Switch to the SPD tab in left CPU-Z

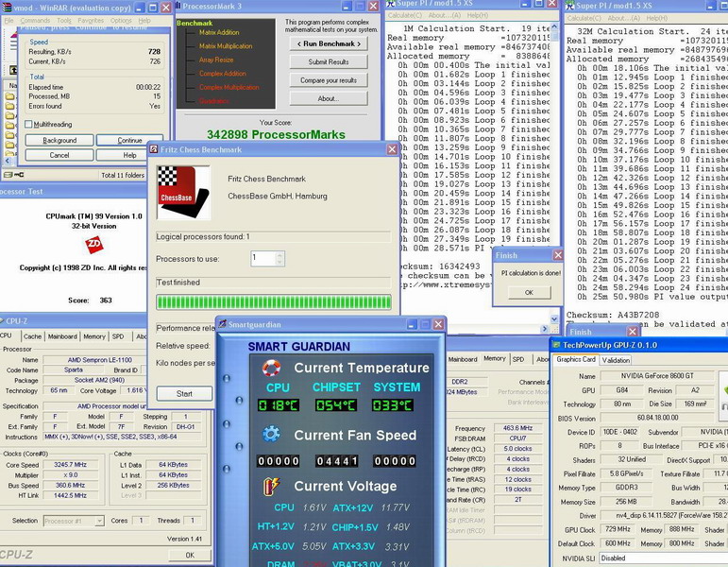pyautogui.click(x=118, y=336)
